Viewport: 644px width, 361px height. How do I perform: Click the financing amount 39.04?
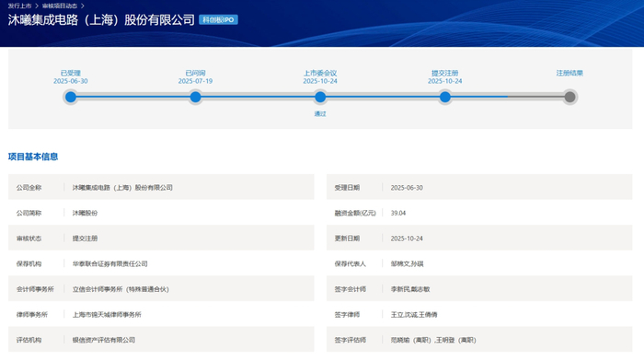pyautogui.click(x=398, y=213)
